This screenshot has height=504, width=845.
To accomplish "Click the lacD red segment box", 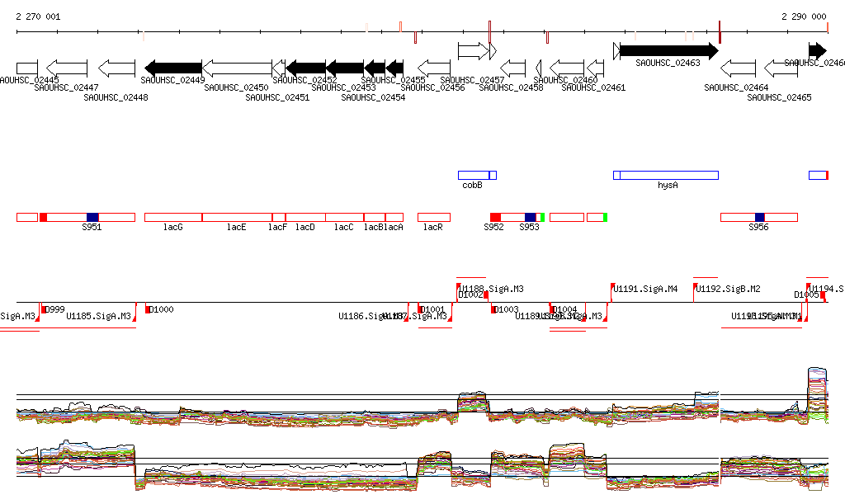I will (x=305, y=217).
